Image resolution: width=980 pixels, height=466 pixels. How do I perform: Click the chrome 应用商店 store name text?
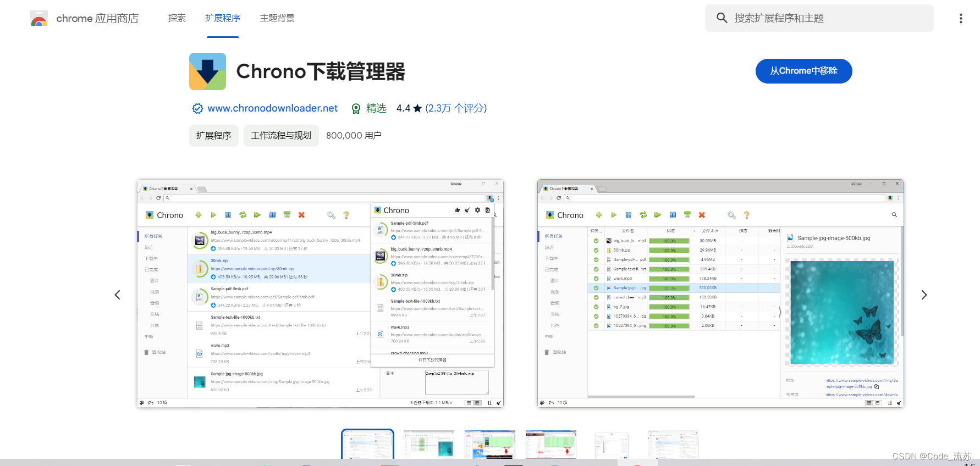click(x=97, y=19)
